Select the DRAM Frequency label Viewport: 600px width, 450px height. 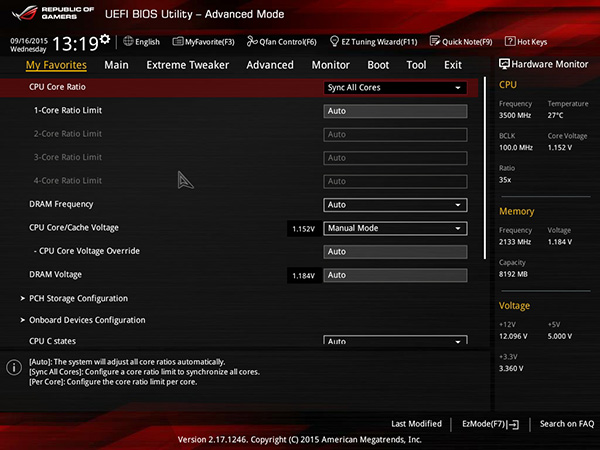[61, 204]
